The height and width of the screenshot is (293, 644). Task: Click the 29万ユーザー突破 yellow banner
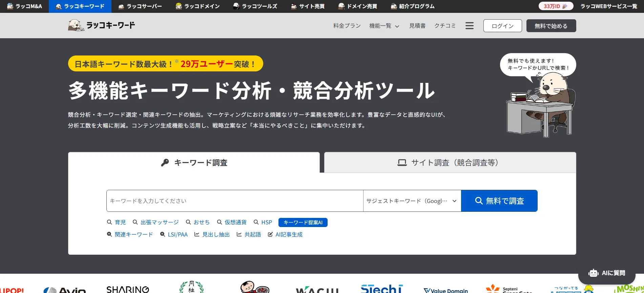point(166,64)
